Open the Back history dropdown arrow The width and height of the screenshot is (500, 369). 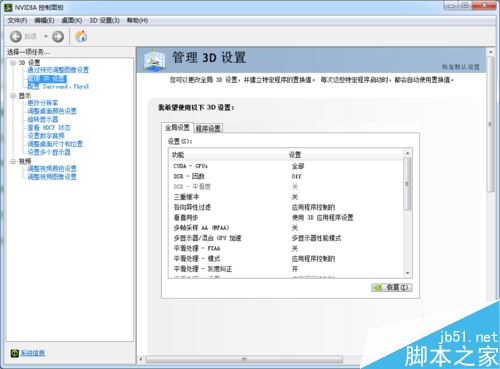pyautogui.click(x=46, y=36)
